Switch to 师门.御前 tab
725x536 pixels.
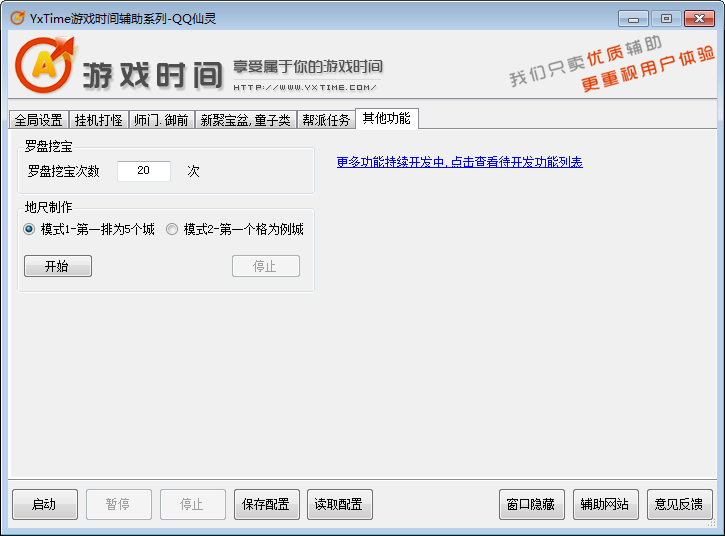click(161, 120)
